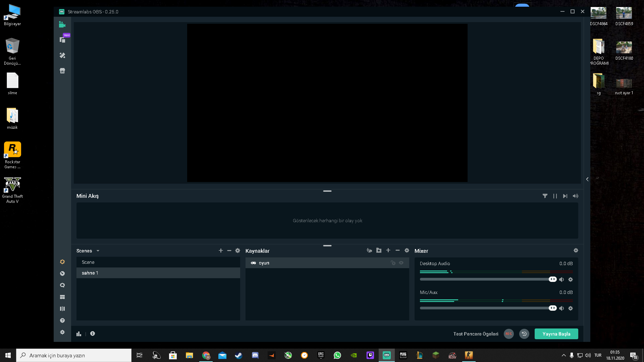Mute the Mic/Aux channel

561,308
